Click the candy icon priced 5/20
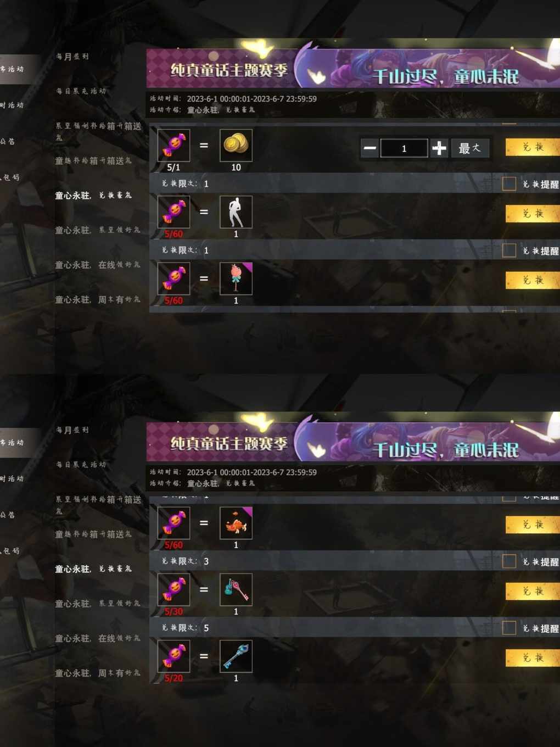Image resolution: width=560 pixels, height=747 pixels. coord(173,656)
